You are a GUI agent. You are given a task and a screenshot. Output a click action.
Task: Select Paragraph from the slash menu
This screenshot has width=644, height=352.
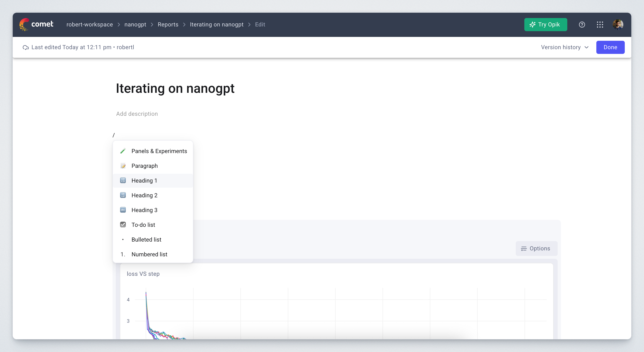point(144,166)
